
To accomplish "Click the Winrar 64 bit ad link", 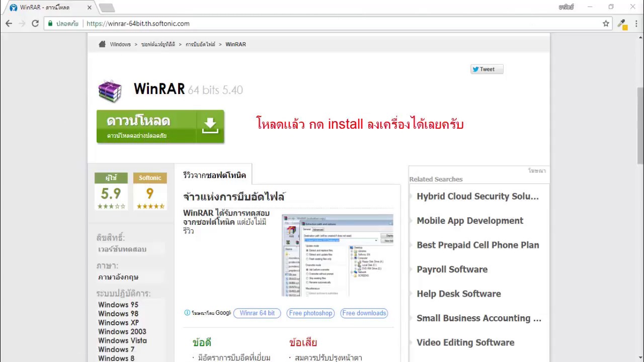I will [257, 313].
